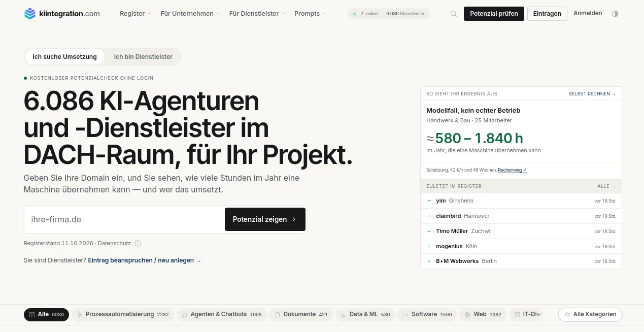This screenshot has width=644, height=332.
Task: Open the claimbird Hannover register entry
Action: pos(521,216)
